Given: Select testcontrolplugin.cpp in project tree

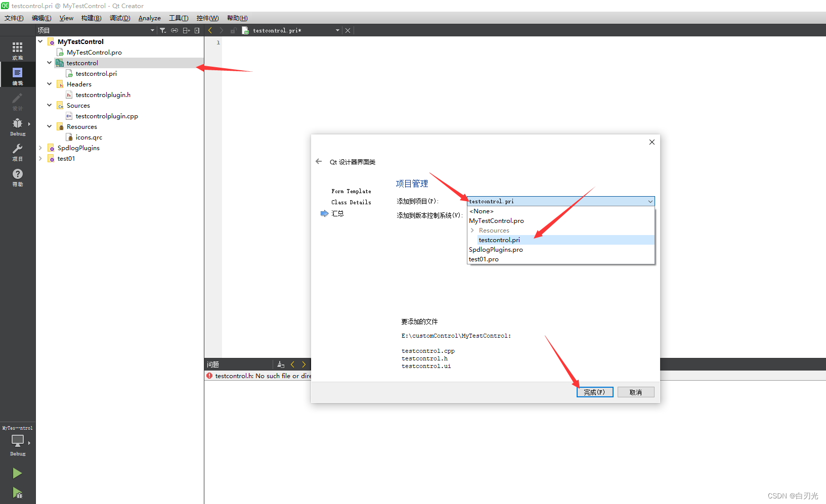Looking at the screenshot, I should pos(107,116).
